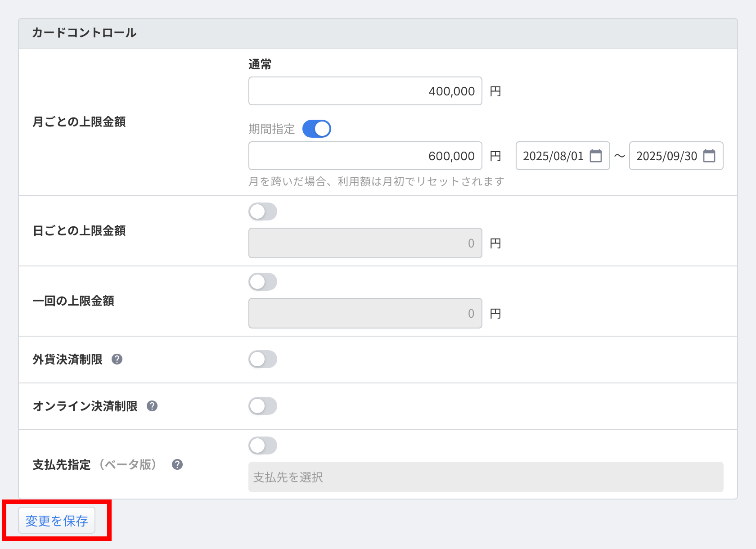
Task: Click the 日ごとの上限金額 amount field
Action: pos(365,243)
